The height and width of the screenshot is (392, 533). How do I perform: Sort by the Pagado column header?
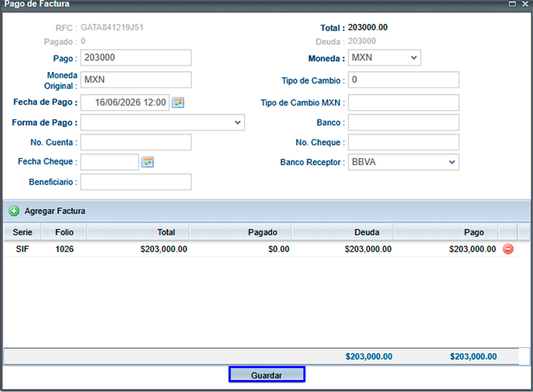241,232
